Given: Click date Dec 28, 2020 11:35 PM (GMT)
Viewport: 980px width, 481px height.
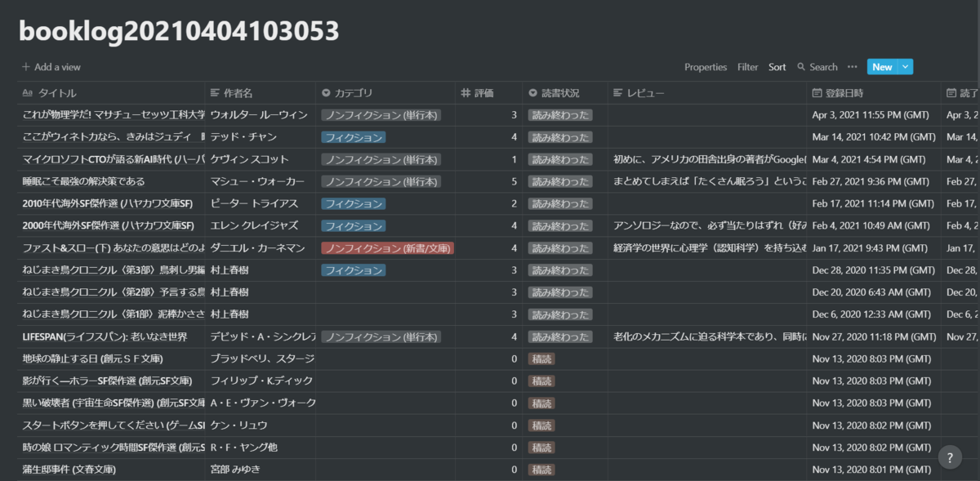Looking at the screenshot, I should (874, 269).
